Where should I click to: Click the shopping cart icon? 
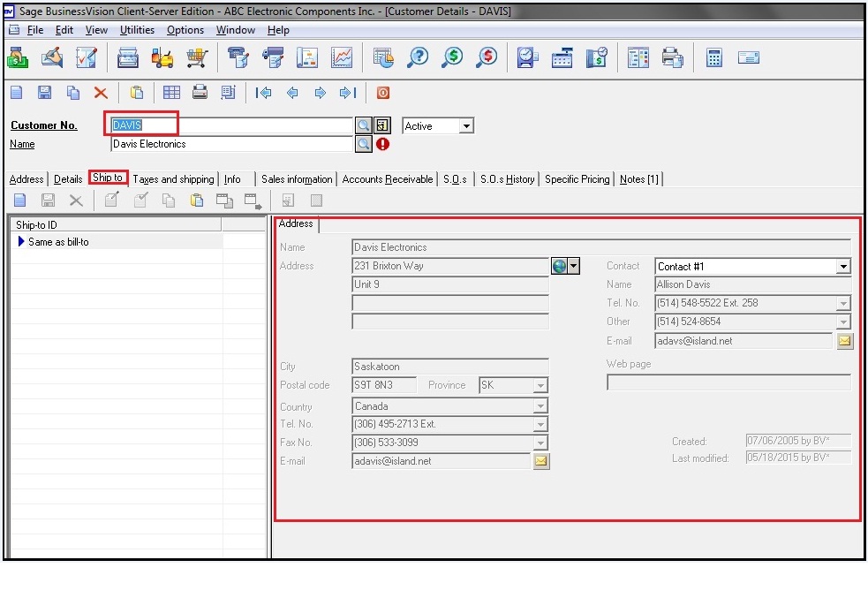[197, 57]
